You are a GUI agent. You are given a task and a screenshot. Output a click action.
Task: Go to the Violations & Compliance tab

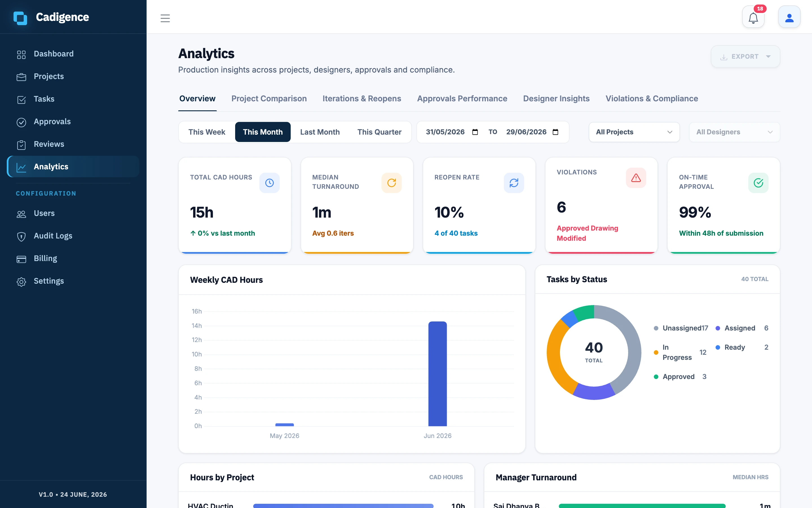tap(652, 98)
